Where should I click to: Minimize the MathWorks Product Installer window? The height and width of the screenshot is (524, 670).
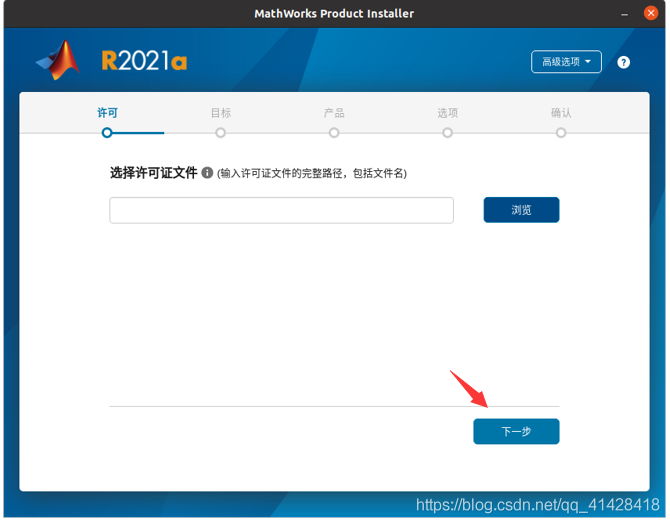625,14
